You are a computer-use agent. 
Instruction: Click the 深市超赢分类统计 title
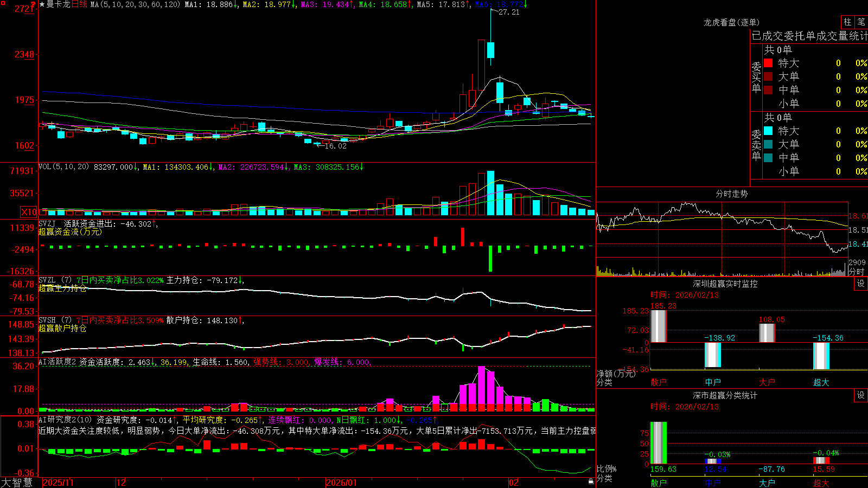[x=725, y=395]
